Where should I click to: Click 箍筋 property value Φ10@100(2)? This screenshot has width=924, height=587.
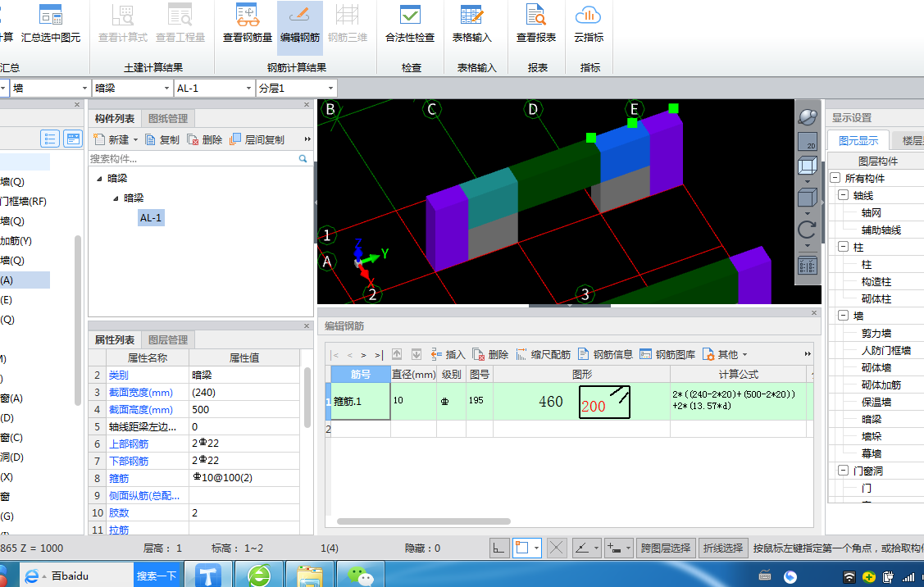(x=244, y=478)
